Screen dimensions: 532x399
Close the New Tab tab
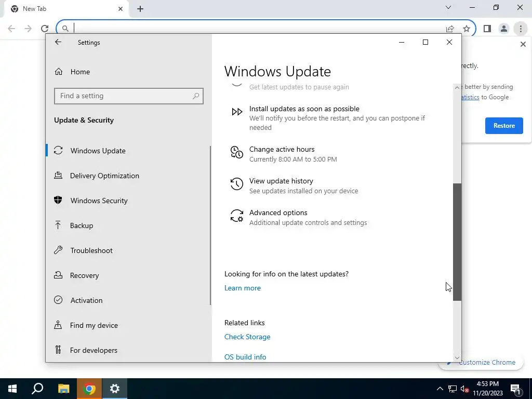(x=121, y=9)
